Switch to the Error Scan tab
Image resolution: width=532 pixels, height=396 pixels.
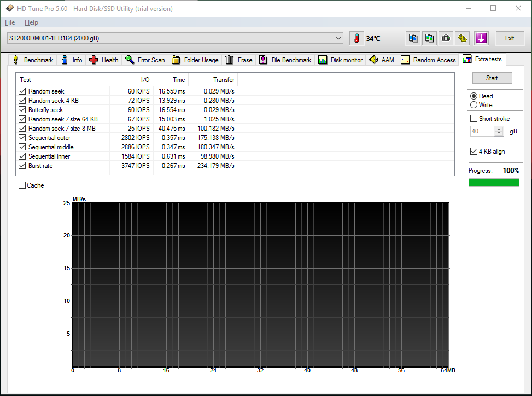[145, 60]
